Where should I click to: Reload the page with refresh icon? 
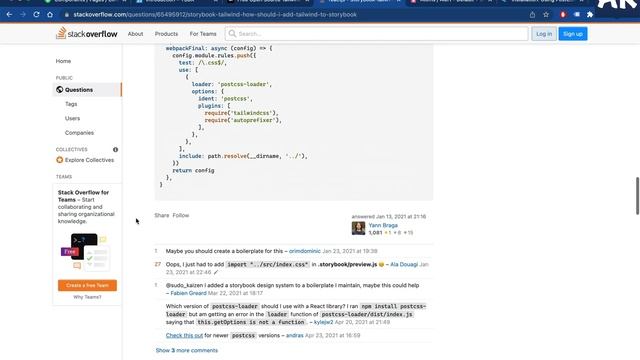point(36,15)
